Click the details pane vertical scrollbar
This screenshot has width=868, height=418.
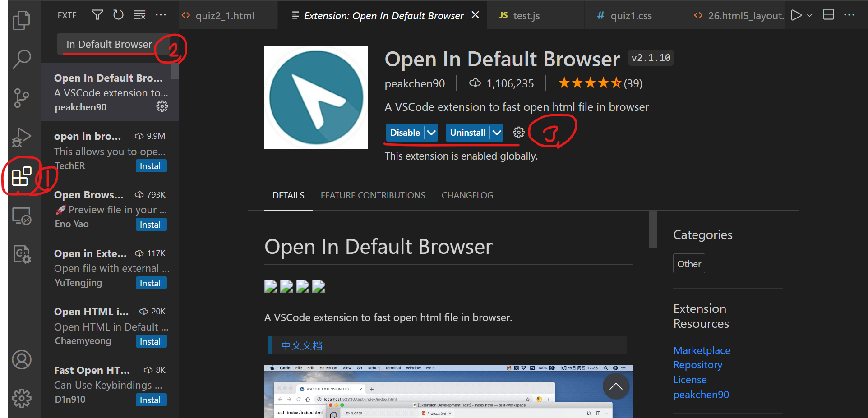point(653,229)
